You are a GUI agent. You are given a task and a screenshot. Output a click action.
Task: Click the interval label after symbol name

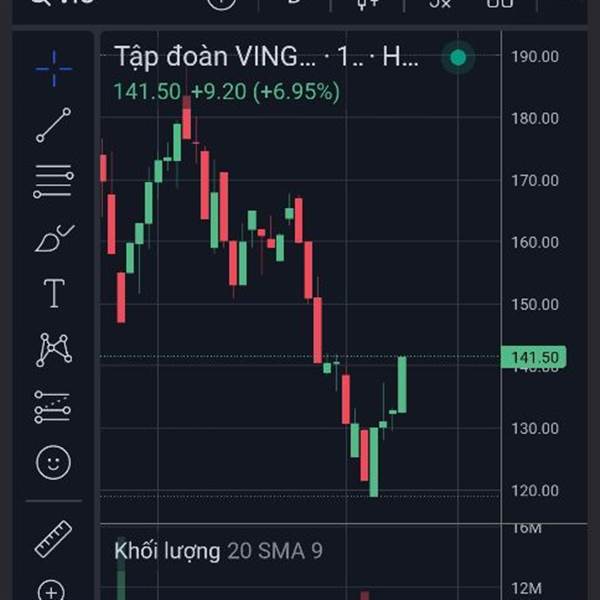click(351, 57)
